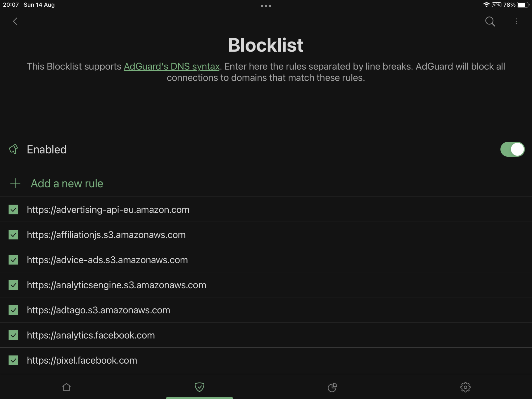Disable the analytics.facebook.com rule checkbox
The image size is (532, 399).
click(x=13, y=335)
